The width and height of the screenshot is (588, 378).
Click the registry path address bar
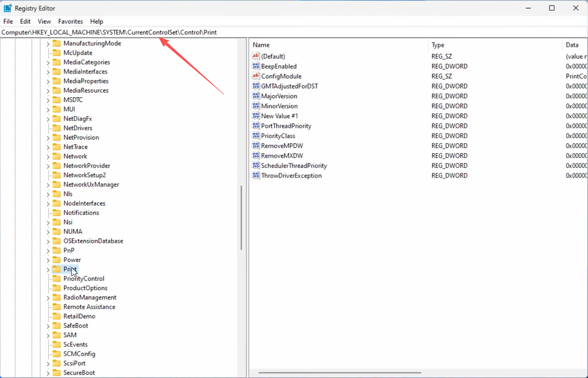(293, 32)
